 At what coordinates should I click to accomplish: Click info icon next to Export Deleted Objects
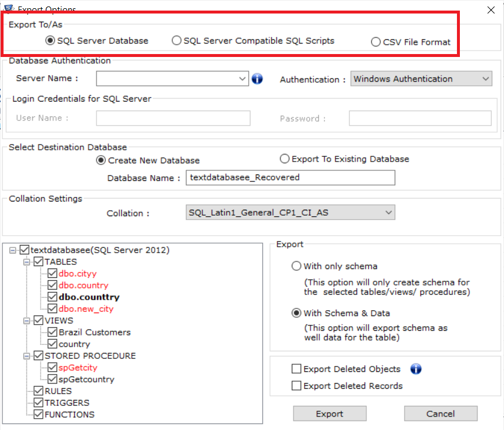click(x=416, y=369)
